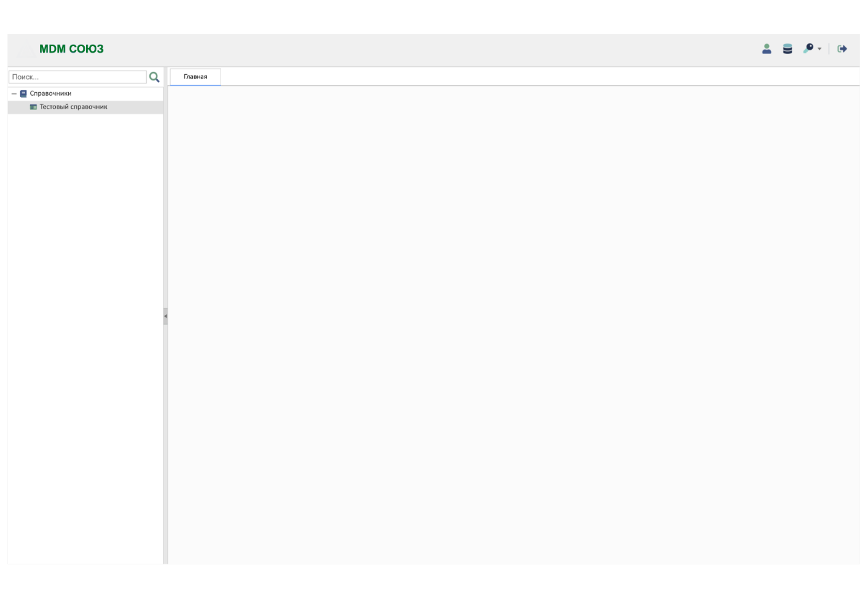Click the faint logo left of MDM СОЮЗ

coord(25,49)
